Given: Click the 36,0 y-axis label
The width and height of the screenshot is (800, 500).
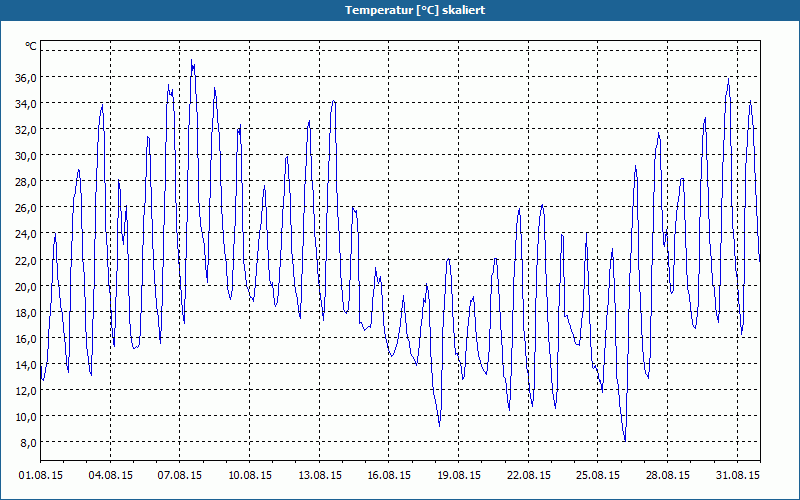Looking at the screenshot, I should [x=26, y=78].
